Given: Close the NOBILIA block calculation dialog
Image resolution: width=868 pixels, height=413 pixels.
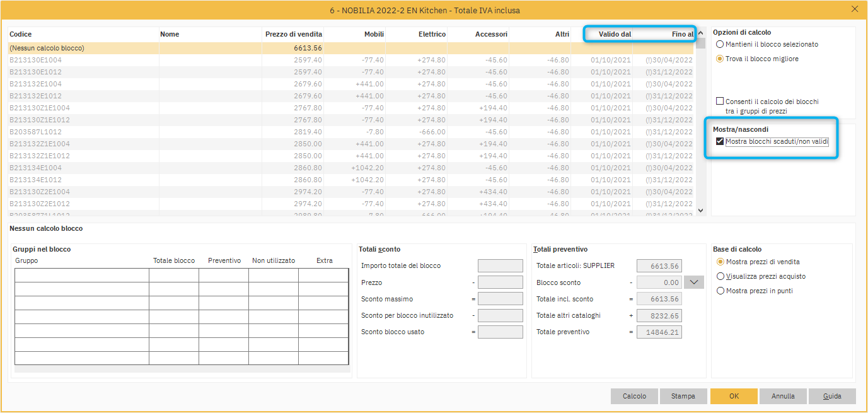Looking at the screenshot, I should coord(854,9).
